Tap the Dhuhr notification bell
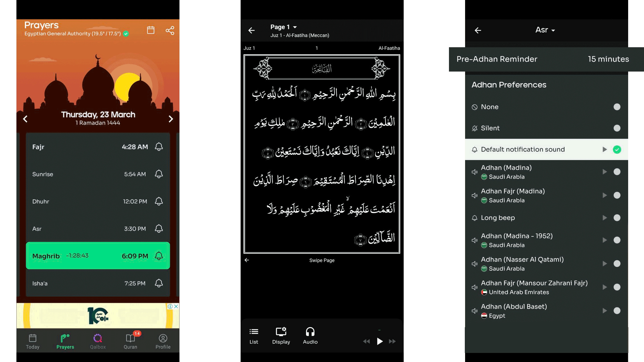 159,201
